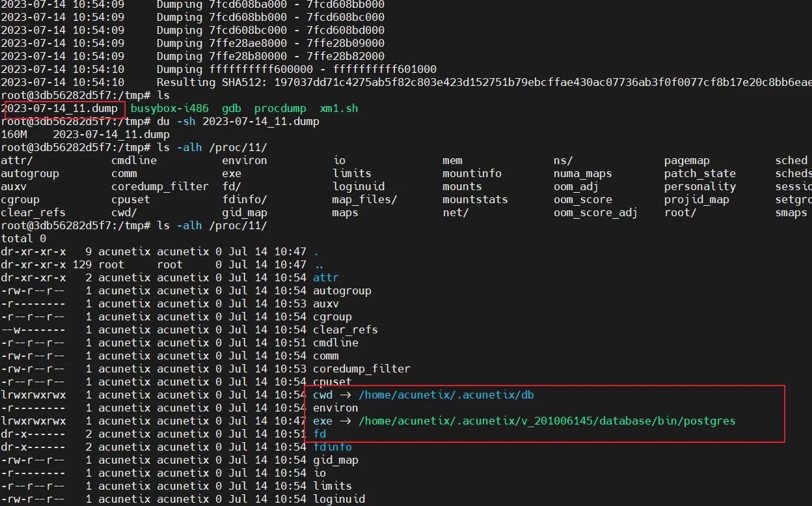Click 'Dumping 7fcd608bc000 - 7fcd608bd000' line
Screen dimensions: 812x506
tap(271, 31)
